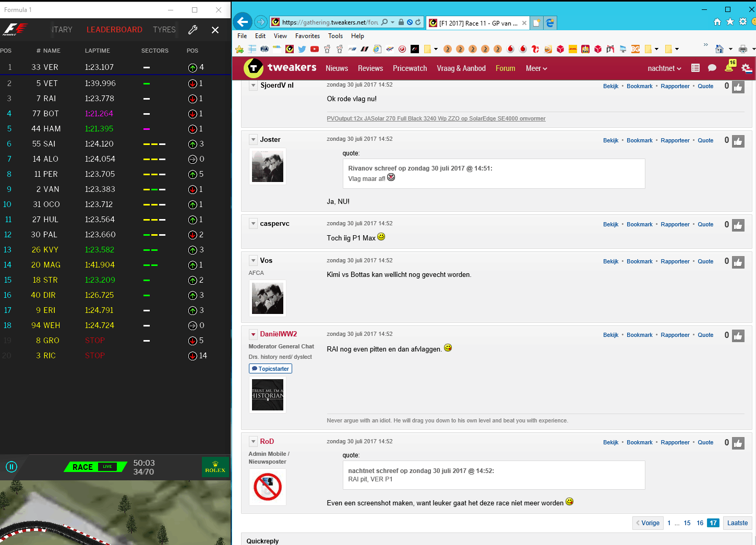The height and width of the screenshot is (545, 756).
Task: Open the Pricewatch section on Tweakers
Action: pos(410,68)
